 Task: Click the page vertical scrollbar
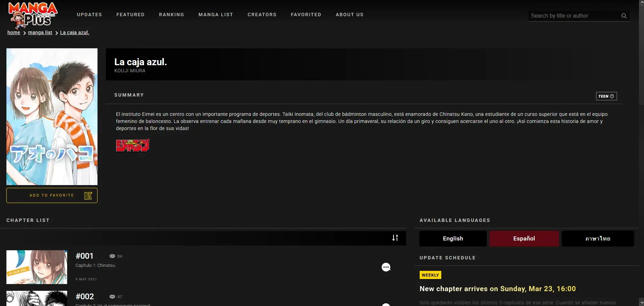pos(641,55)
